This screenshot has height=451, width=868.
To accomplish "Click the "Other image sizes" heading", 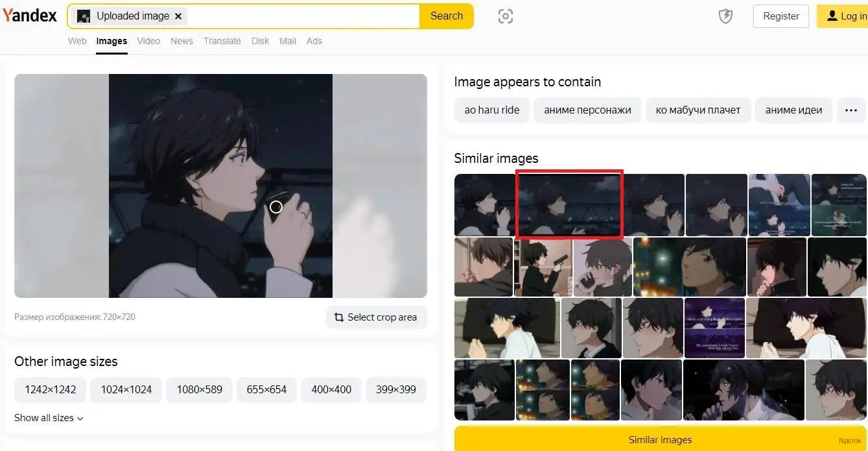I will (x=66, y=361).
